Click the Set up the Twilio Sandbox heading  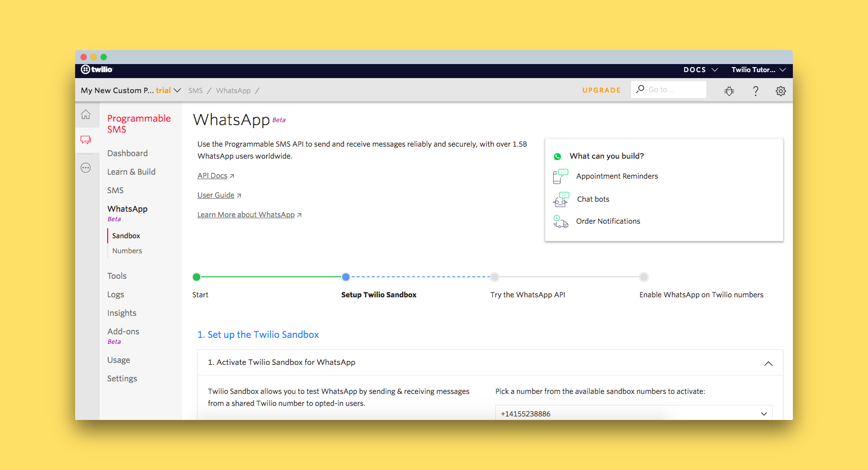click(258, 334)
